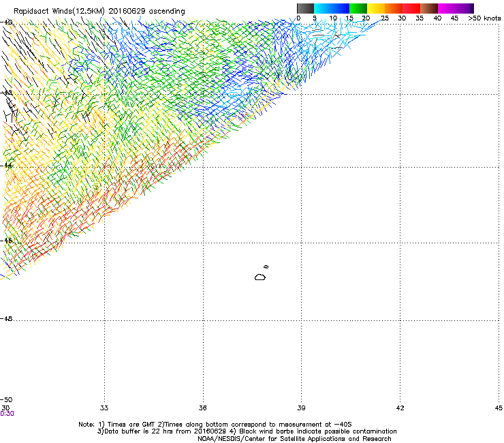The image size is (504, 443).
Task: Select the green 15-20 knots legend color
Action: pos(358,8)
